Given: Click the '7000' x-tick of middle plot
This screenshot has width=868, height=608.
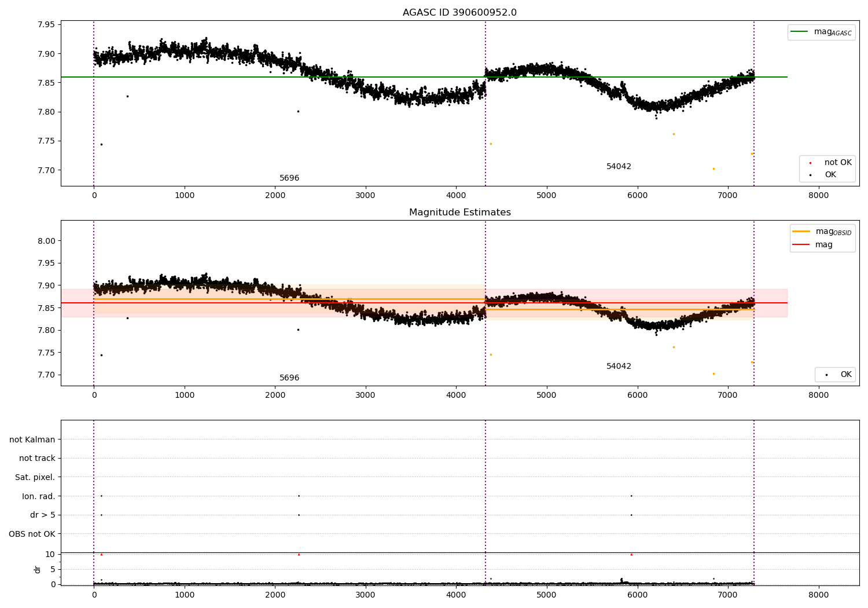Looking at the screenshot, I should click(x=728, y=395).
